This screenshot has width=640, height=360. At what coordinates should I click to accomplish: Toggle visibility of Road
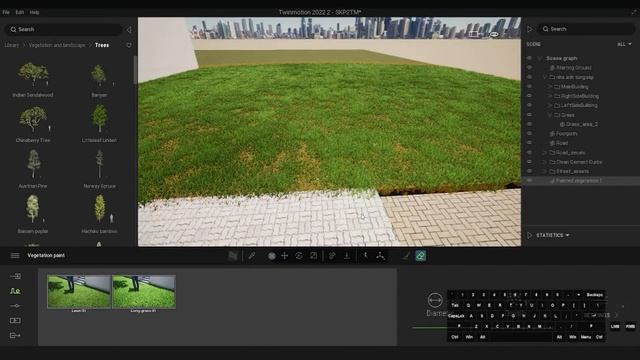pos(529,143)
